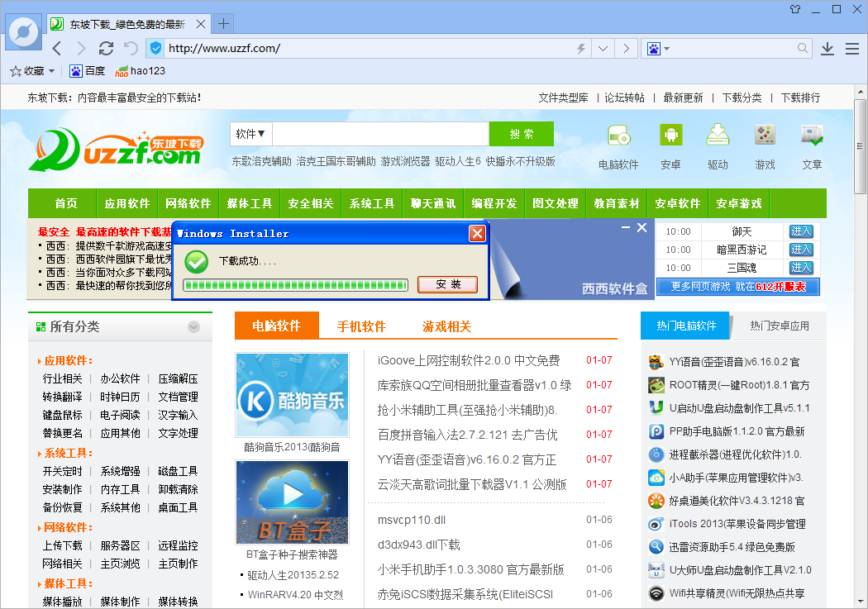Image resolution: width=868 pixels, height=609 pixels.
Task: Click the 游戏 game icon
Action: click(765, 135)
